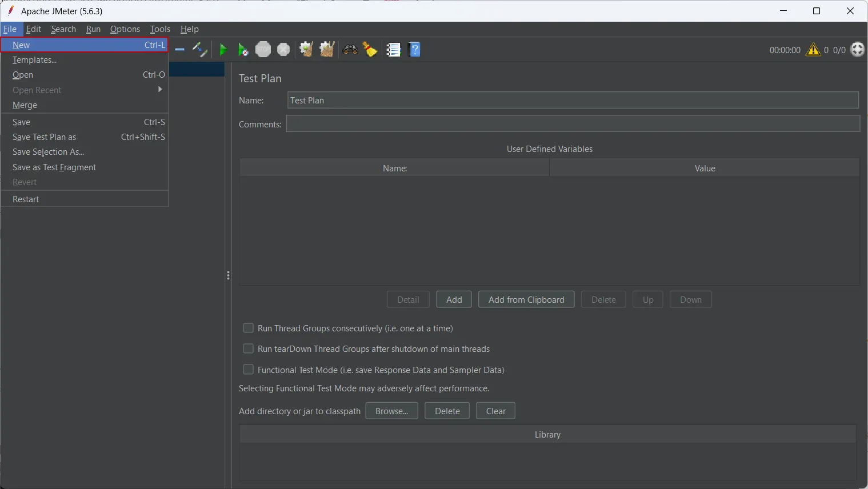Viewport: 868px width, 489px height.
Task: Click the Value column header
Action: coord(705,168)
